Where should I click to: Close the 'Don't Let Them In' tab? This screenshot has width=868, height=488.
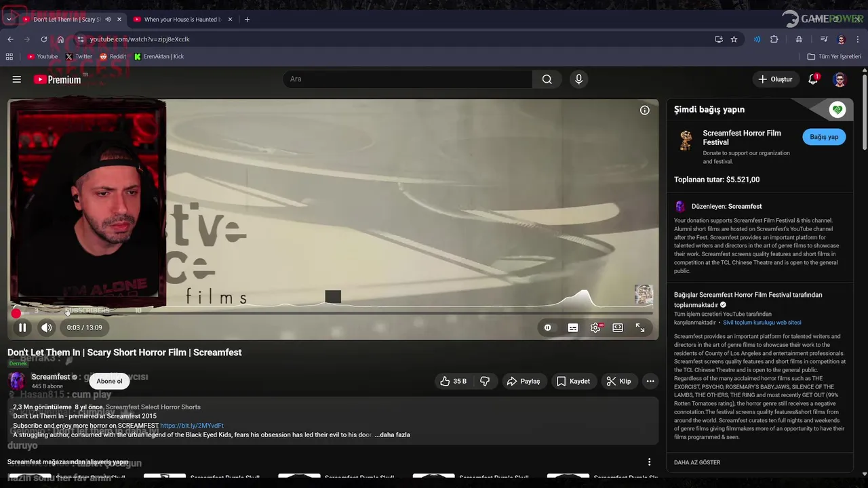point(119,20)
